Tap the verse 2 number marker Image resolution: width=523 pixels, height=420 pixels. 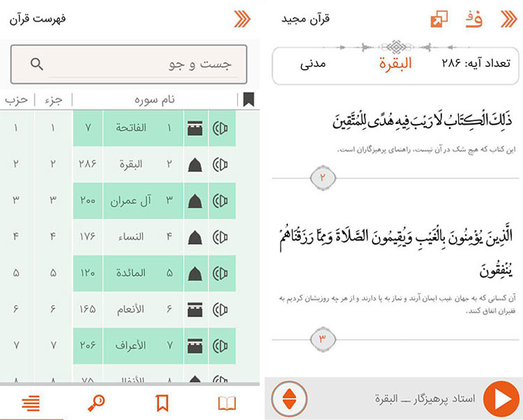point(323,178)
